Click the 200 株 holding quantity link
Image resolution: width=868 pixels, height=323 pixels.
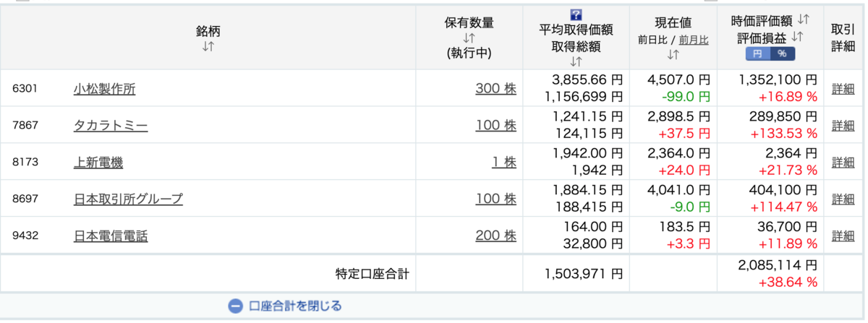pos(495,236)
